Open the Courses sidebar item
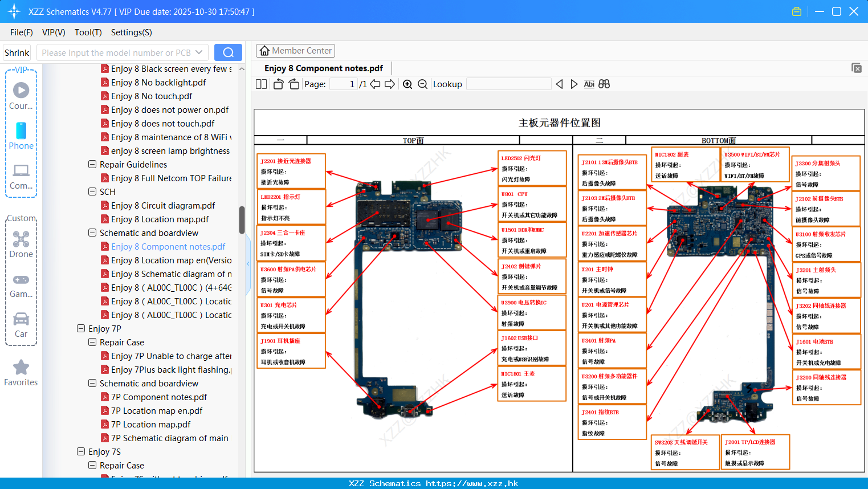The height and width of the screenshot is (489, 868). (21, 96)
